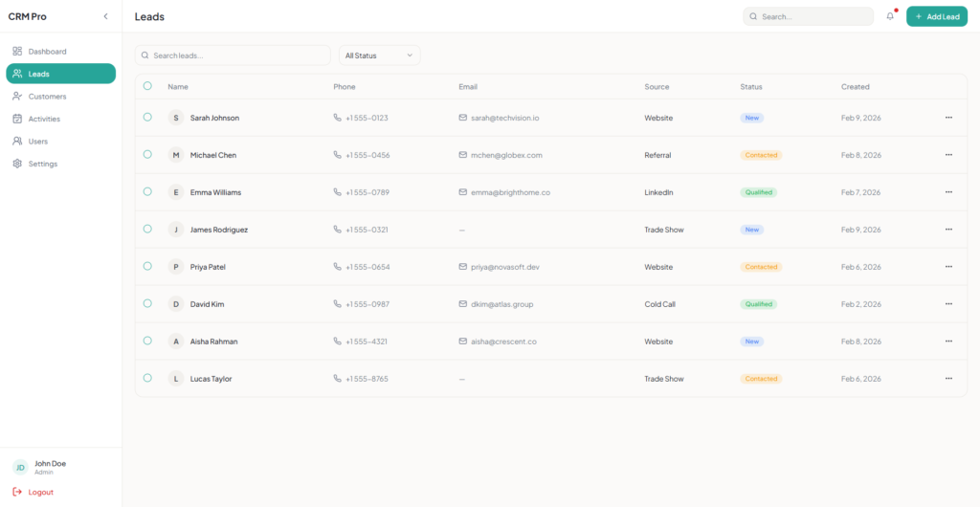Image resolution: width=980 pixels, height=507 pixels.
Task: Click the Logout link
Action: 40,492
